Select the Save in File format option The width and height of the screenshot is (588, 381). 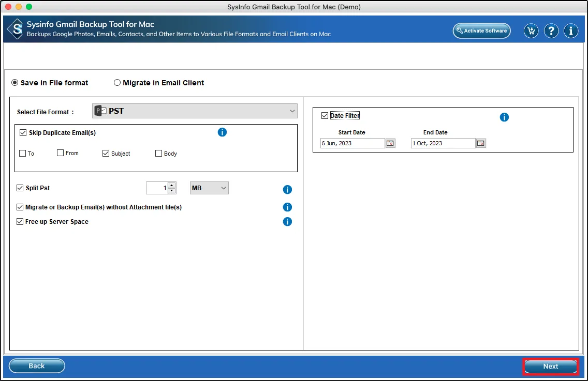pos(15,83)
